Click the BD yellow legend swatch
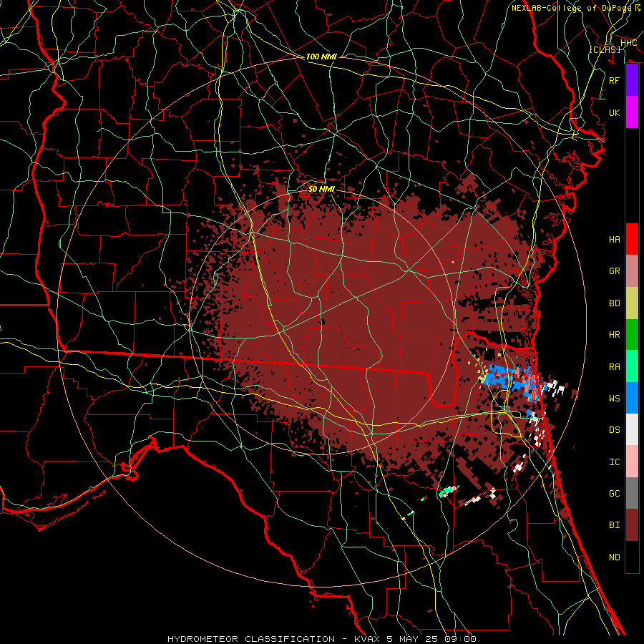 coord(632,303)
